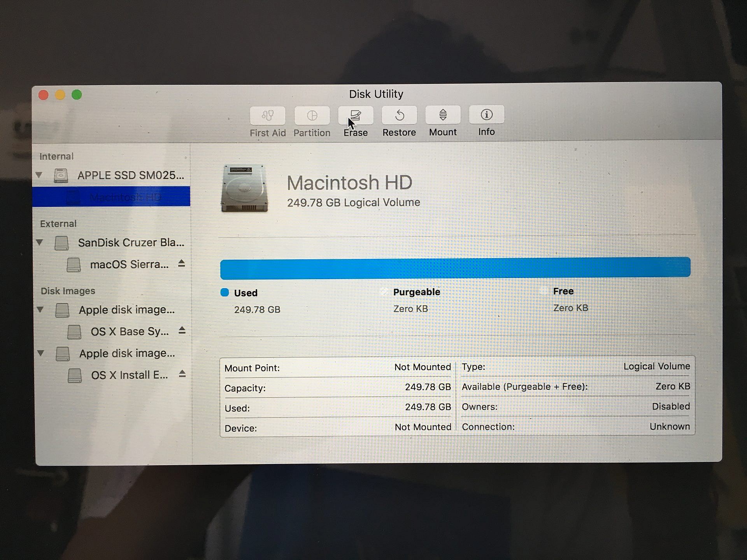
Task: Click the Info label text
Action: (x=486, y=132)
